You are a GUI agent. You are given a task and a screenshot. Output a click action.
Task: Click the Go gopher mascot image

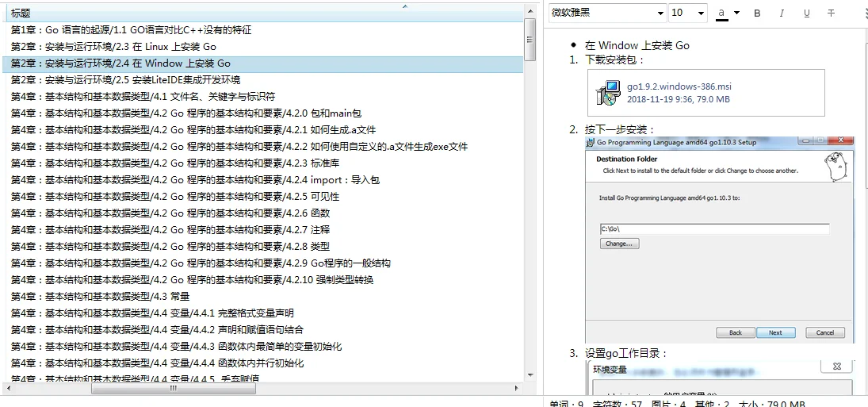point(838,167)
